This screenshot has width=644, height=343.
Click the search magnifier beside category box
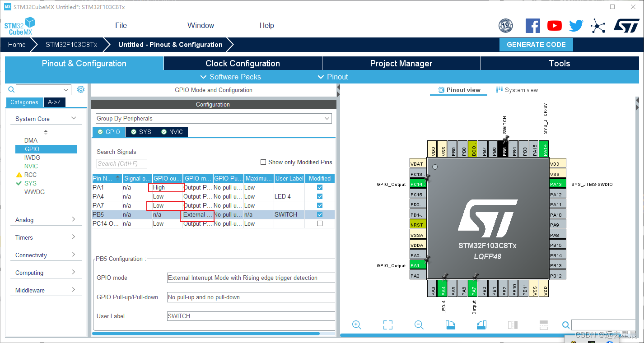[x=11, y=90]
